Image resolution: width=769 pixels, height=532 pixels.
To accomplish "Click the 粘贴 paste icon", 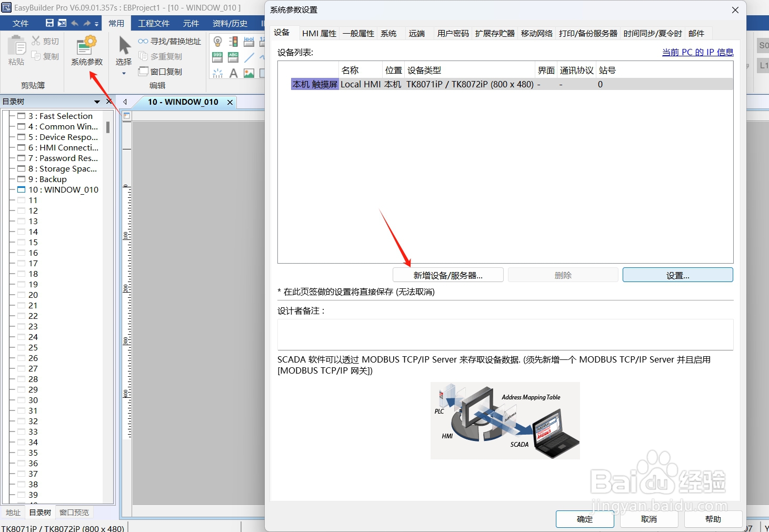I will (16, 46).
